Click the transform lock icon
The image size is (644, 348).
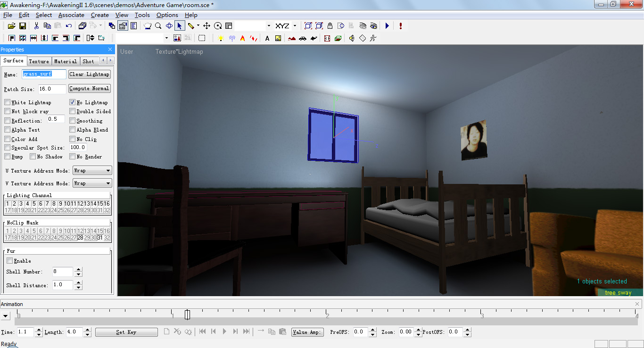click(330, 26)
